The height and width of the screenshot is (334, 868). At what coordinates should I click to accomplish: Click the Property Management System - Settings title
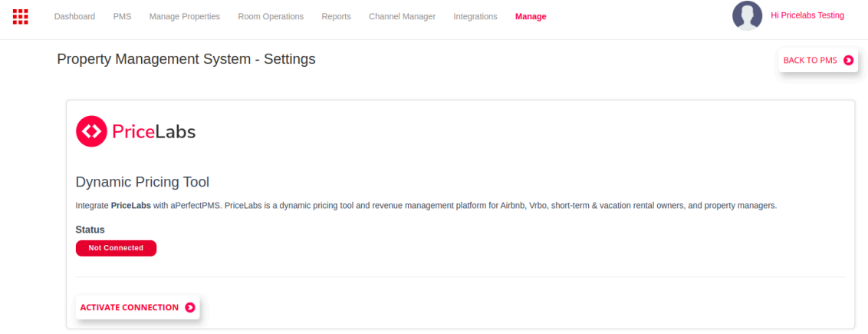tap(186, 58)
